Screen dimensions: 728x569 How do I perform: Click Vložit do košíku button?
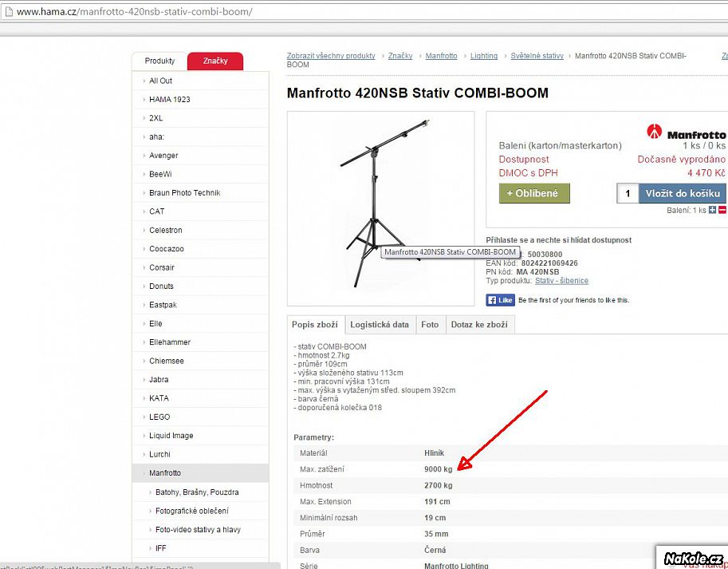click(x=683, y=193)
